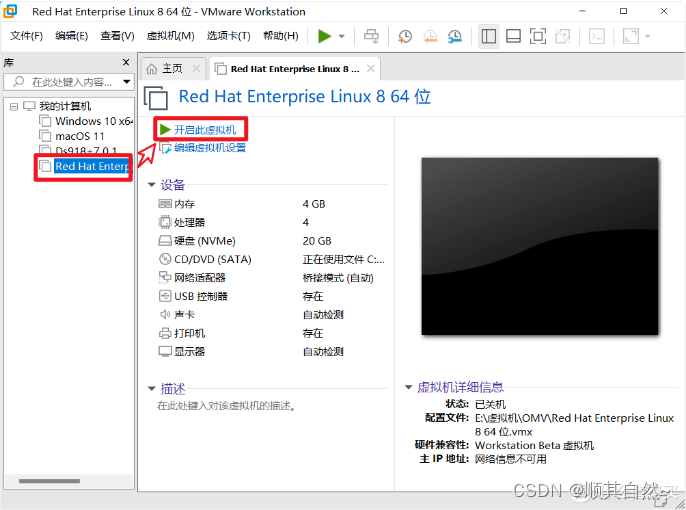Click the 4 GB memory value

pos(314,204)
